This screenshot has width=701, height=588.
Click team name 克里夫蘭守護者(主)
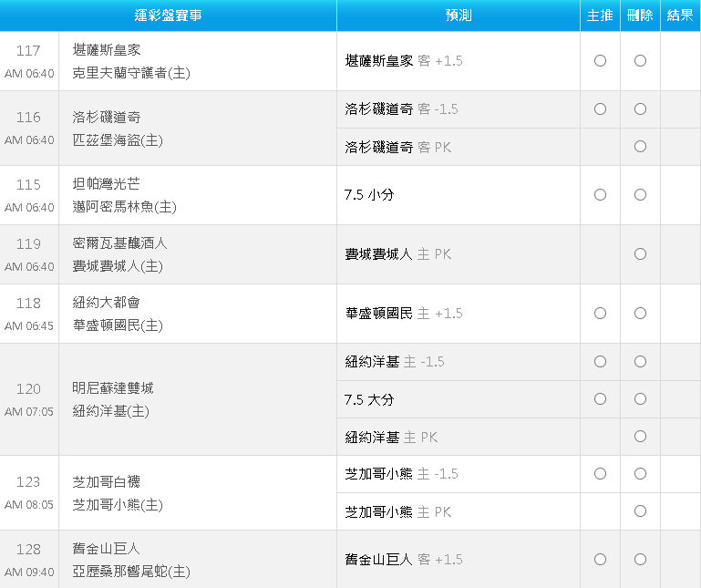pyautogui.click(x=131, y=73)
